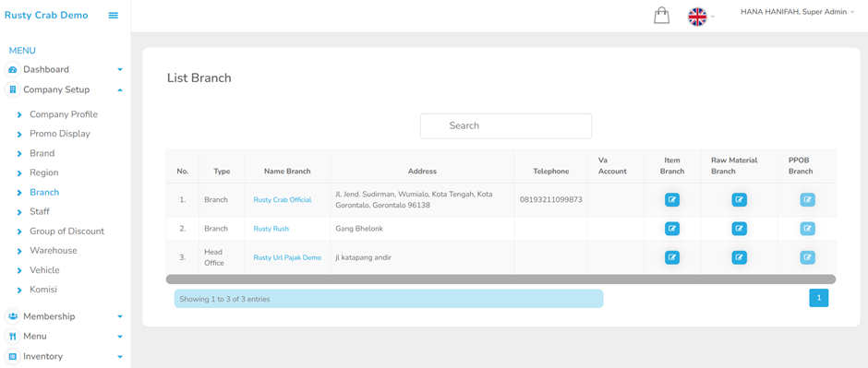Viewport: 868px width, 368px height.
Task: Open the Komisi menu item
Action: pos(43,290)
